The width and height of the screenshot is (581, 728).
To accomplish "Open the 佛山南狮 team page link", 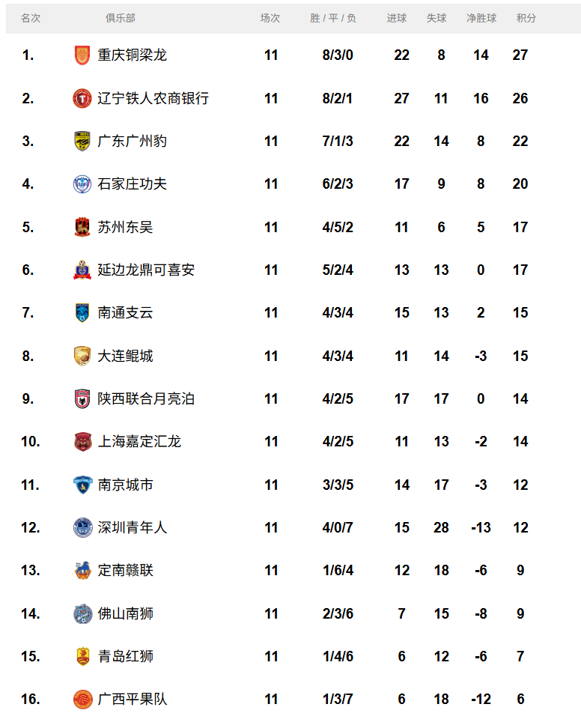I will pos(125,613).
